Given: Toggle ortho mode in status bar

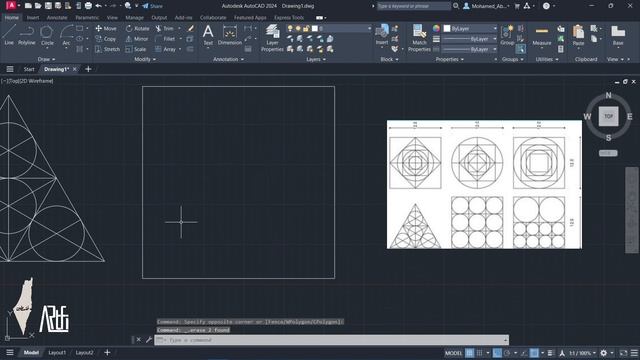Looking at the screenshot, I should click(497, 353).
